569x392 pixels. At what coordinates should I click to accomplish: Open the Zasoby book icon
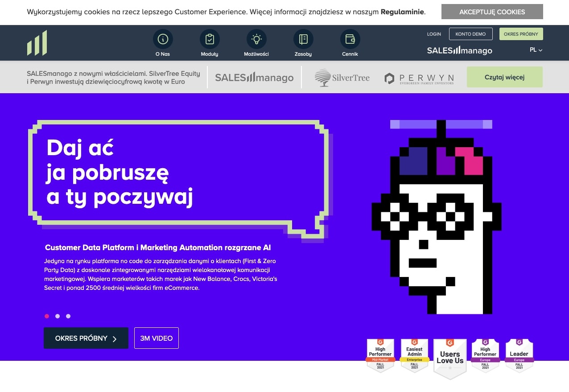pos(303,39)
